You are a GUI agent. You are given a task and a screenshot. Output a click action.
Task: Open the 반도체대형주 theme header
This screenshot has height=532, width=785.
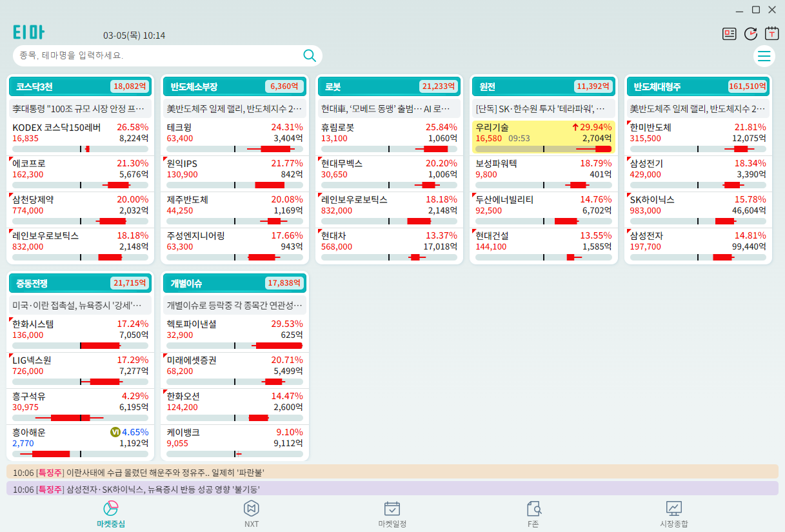699,86
